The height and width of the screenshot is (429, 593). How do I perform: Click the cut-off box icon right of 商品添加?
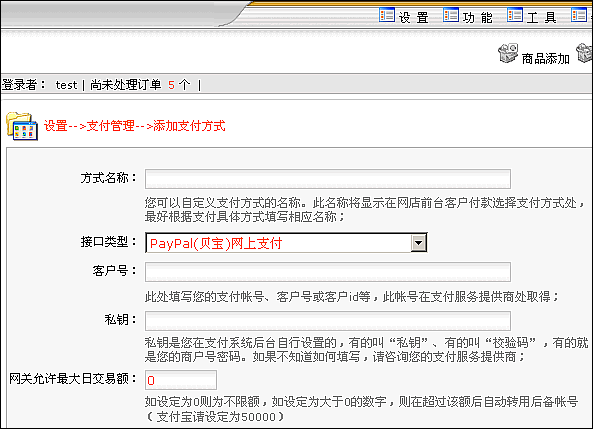[x=585, y=53]
